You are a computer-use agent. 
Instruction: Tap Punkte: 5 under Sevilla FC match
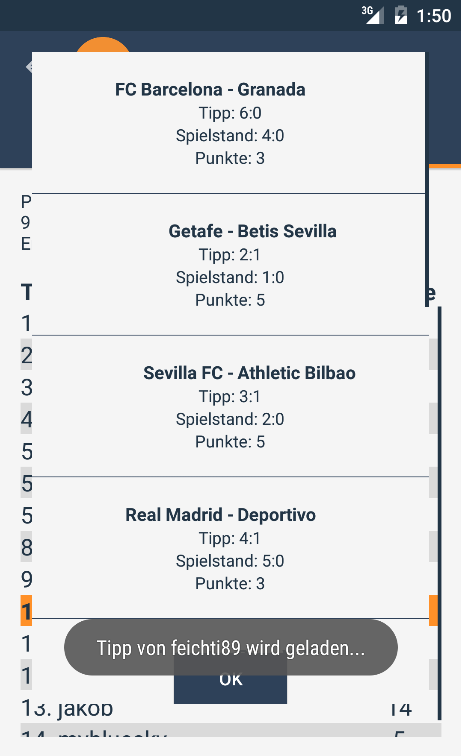click(x=230, y=442)
